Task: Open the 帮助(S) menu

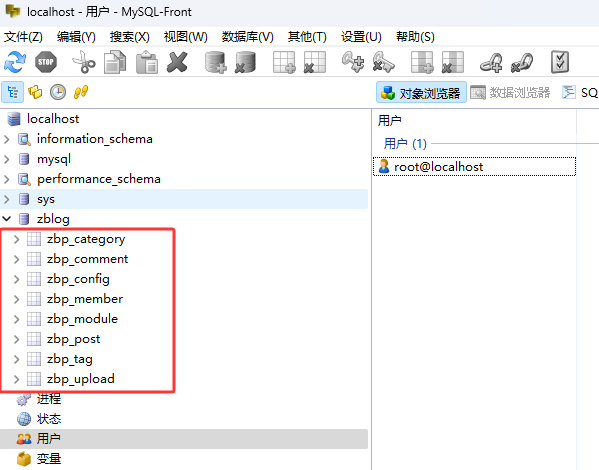Action: click(x=415, y=37)
